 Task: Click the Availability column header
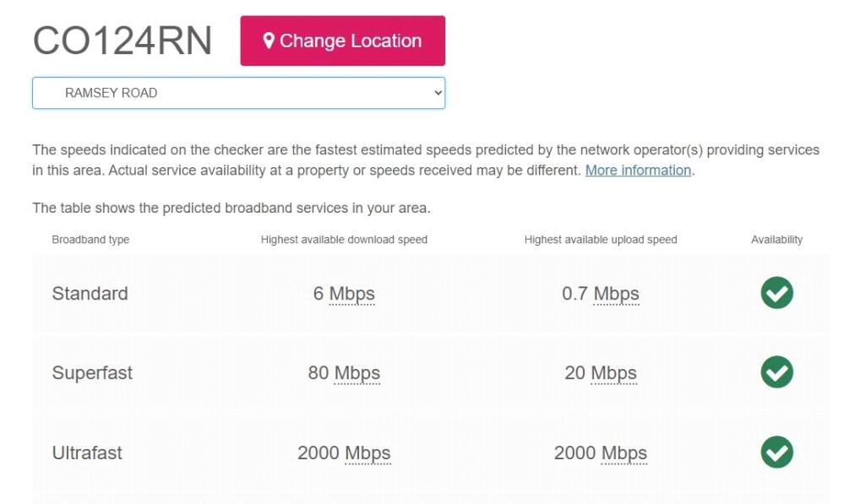point(776,240)
